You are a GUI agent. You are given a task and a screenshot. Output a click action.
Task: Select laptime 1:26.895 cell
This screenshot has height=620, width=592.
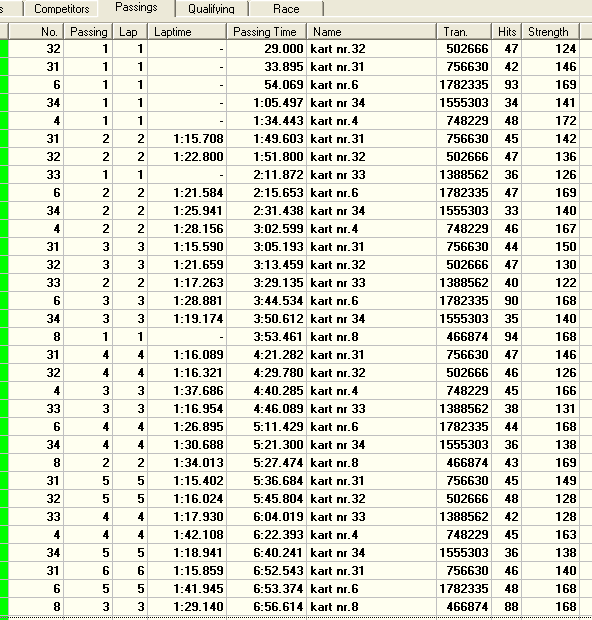187,427
